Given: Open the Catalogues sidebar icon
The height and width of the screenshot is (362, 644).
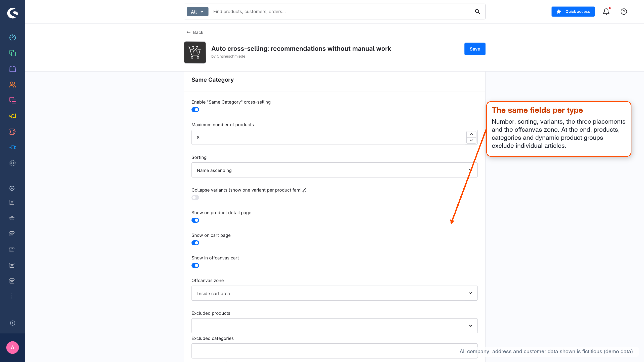Looking at the screenshot, I should point(13,53).
